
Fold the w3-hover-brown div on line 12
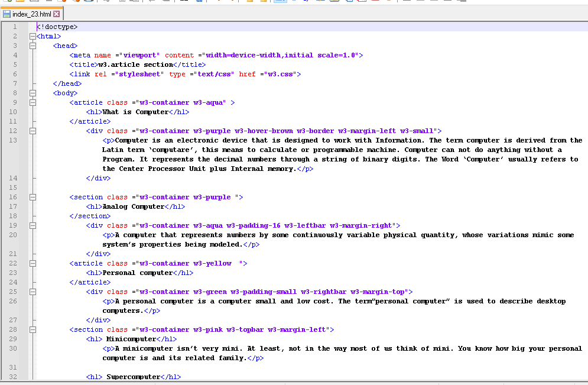33,131
